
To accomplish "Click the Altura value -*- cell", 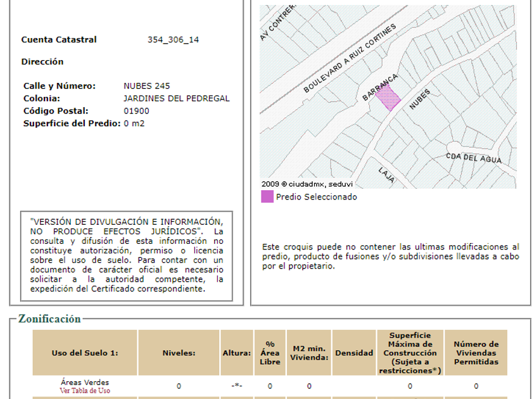I will click(237, 386).
